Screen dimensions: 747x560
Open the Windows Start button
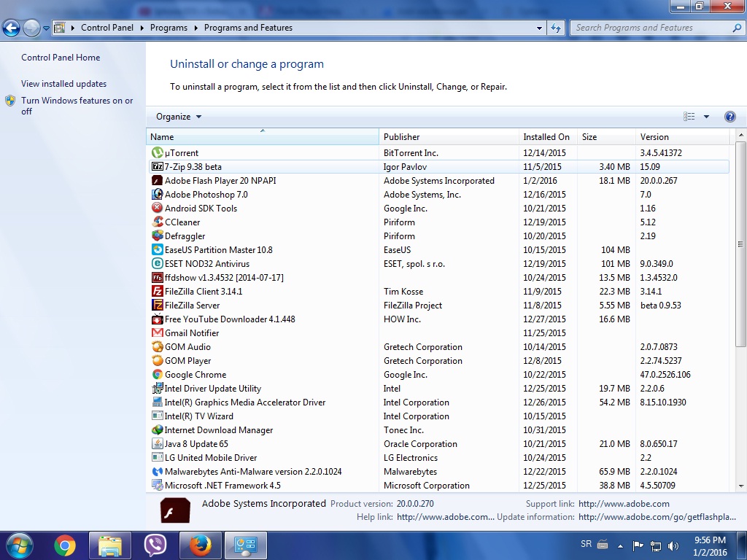19,545
